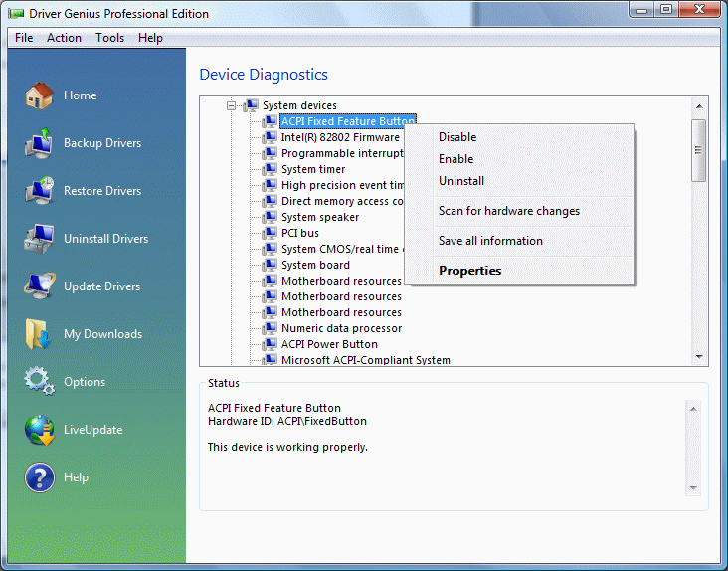The width and height of the screenshot is (728, 571).
Task: Click the Uninstall Drivers icon
Action: point(39,239)
